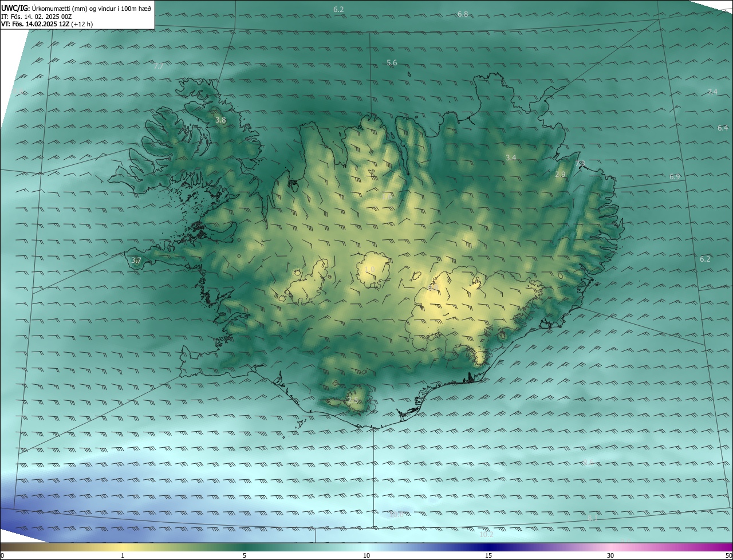The height and width of the screenshot is (560, 733).
Task: Click the 6.2 value below the 6.9 label
Action: coord(705,259)
